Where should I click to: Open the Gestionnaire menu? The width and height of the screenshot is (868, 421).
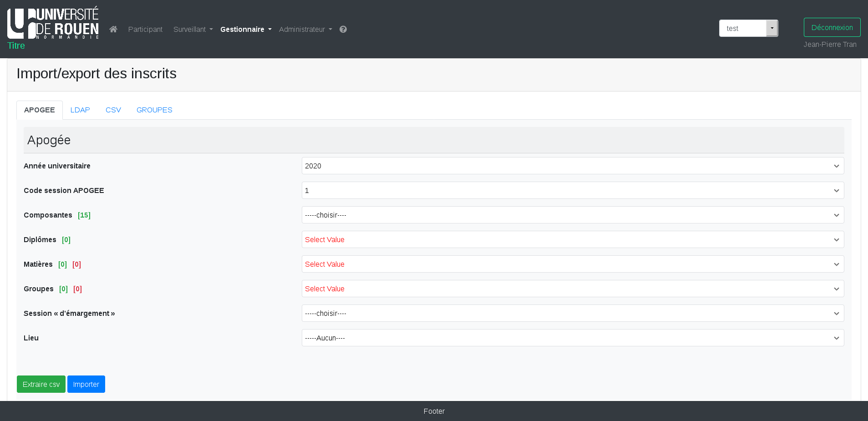pos(246,29)
